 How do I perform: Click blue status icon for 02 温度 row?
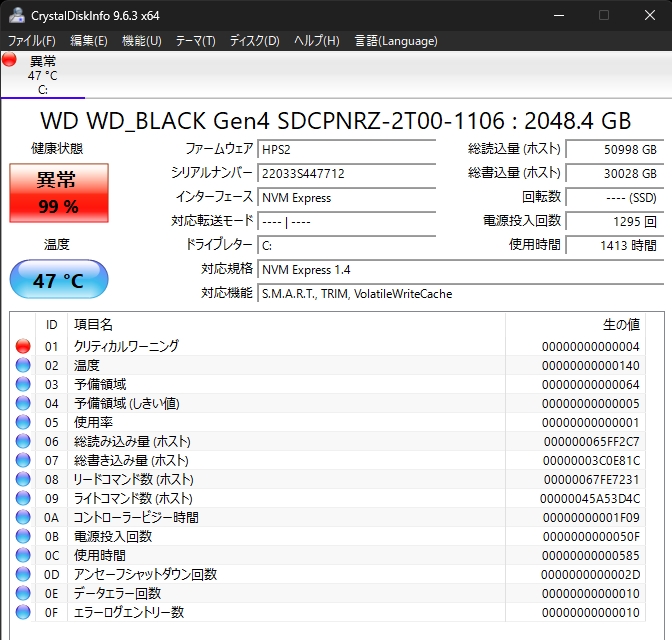click(x=23, y=365)
